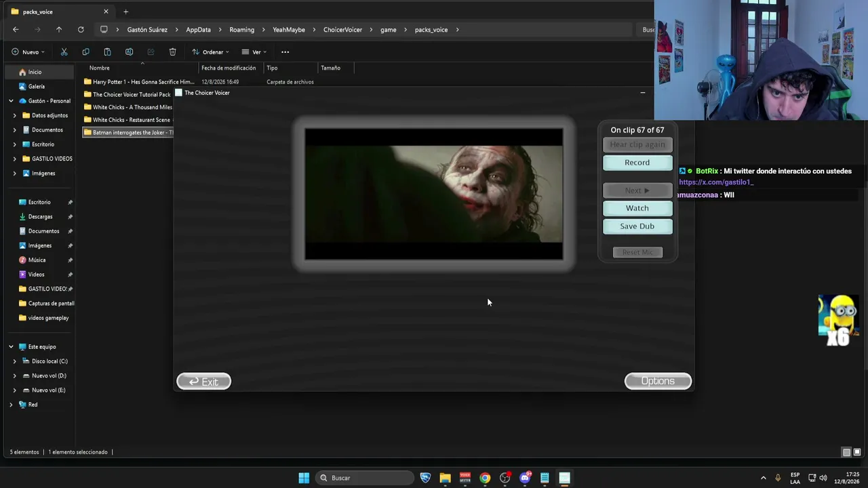Click Gastón Suárez in the address breadcrumb
Image resolution: width=868 pixels, height=488 pixels.
click(147, 30)
